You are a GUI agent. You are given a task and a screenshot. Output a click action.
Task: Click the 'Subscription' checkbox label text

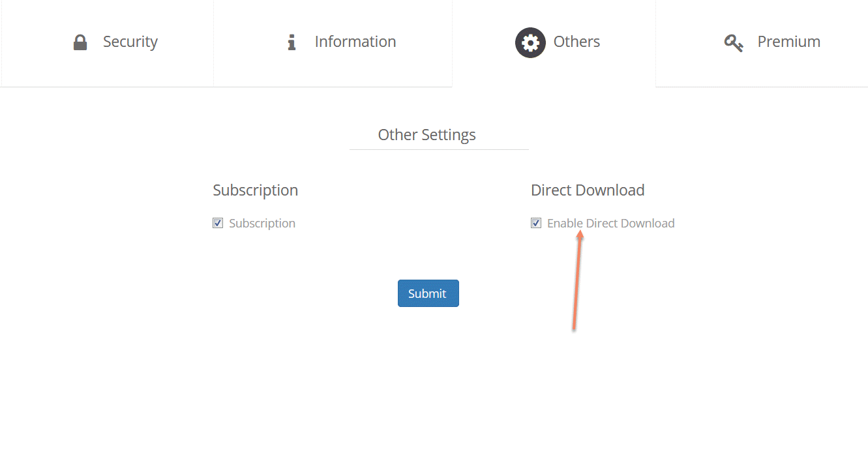262,224
